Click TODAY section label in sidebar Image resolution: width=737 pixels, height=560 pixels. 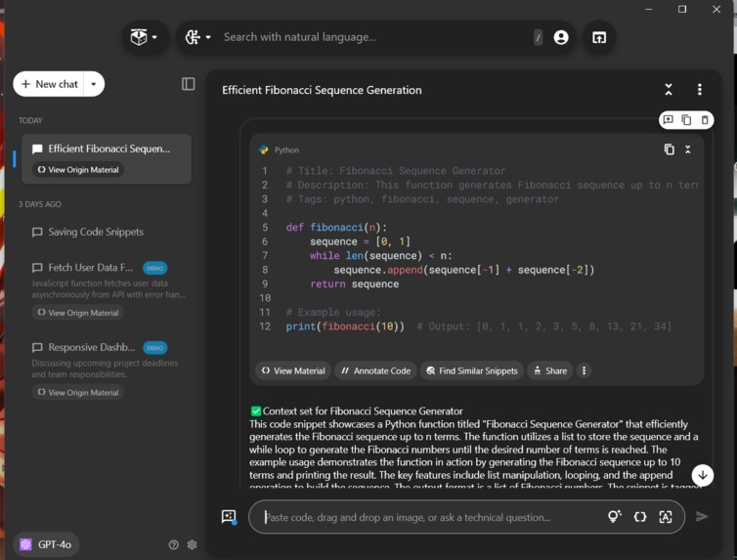(x=30, y=120)
